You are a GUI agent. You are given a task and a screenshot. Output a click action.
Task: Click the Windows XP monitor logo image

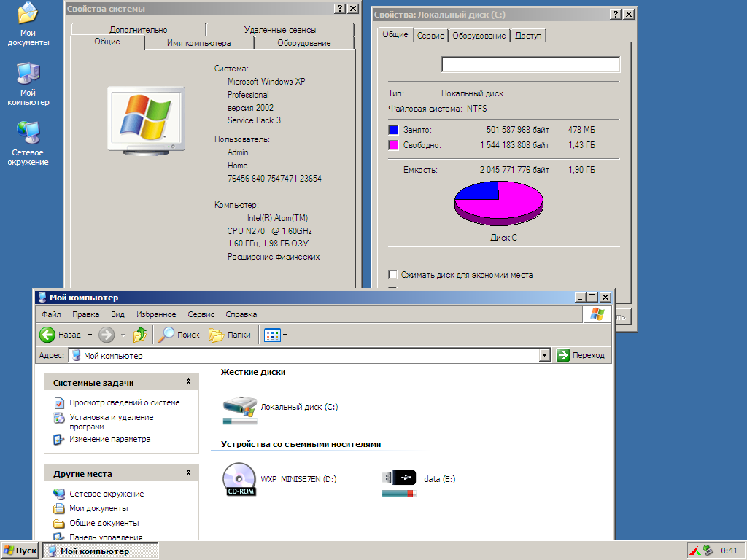tap(146, 121)
